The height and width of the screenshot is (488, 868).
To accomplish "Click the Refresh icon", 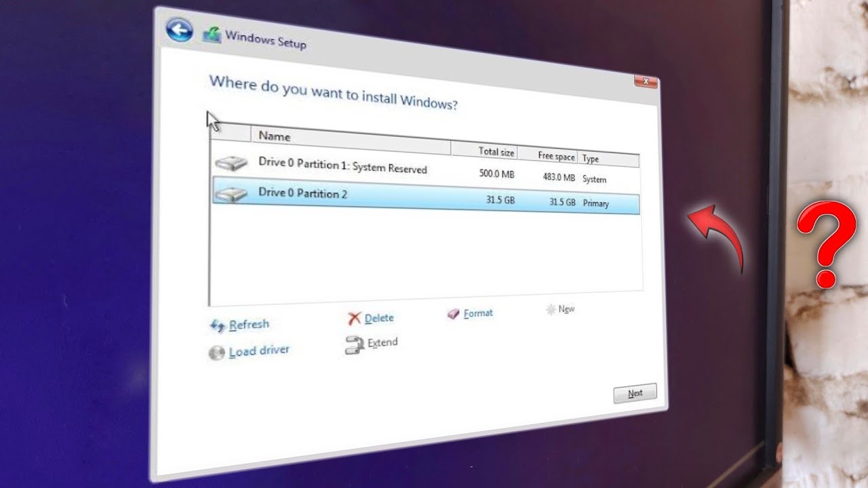I will (x=218, y=327).
